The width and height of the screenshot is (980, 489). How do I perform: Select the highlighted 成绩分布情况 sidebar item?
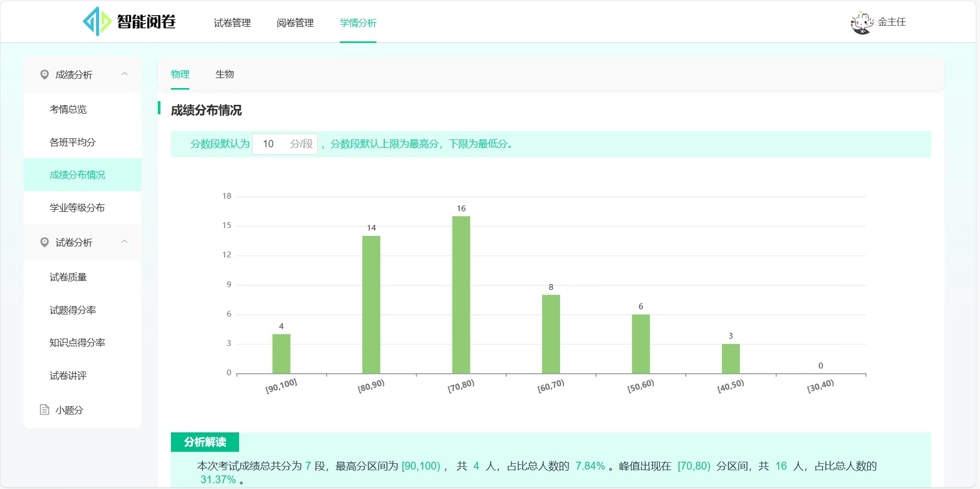[77, 175]
